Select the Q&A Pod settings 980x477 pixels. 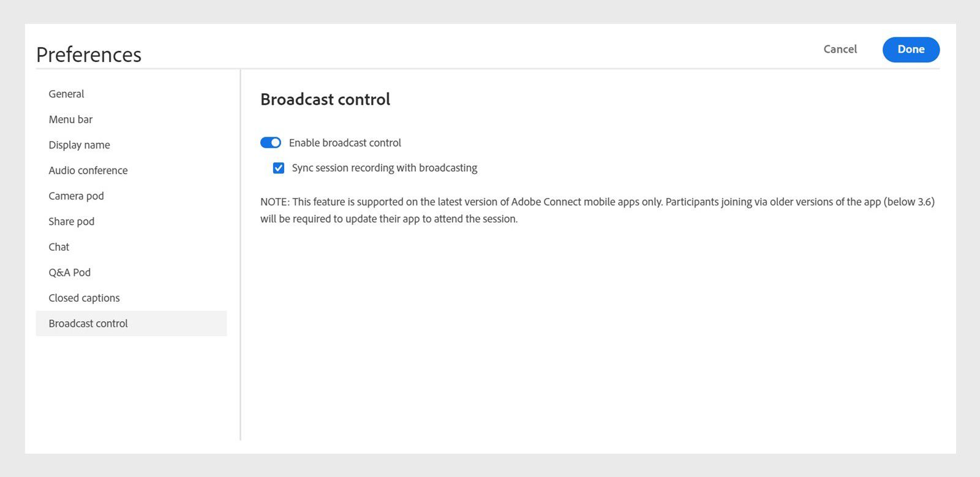(69, 272)
